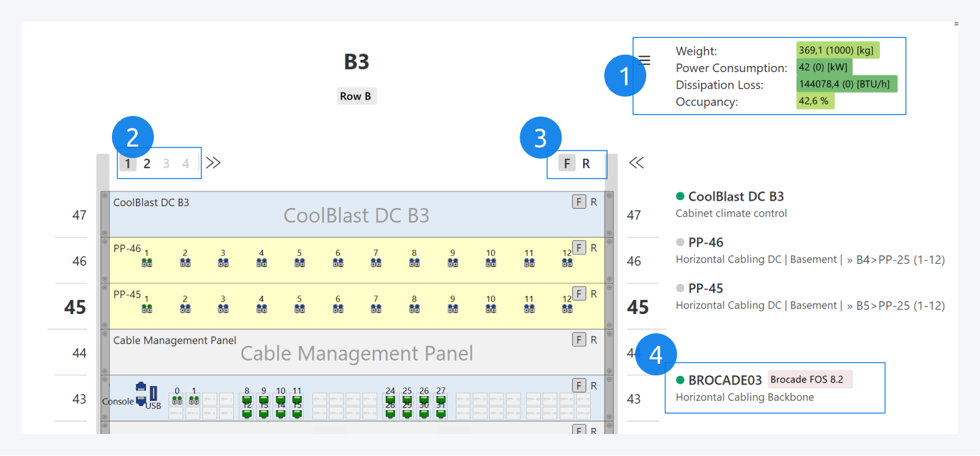Open the hamburger menu beside Weight
The image size is (980, 456).
[644, 61]
